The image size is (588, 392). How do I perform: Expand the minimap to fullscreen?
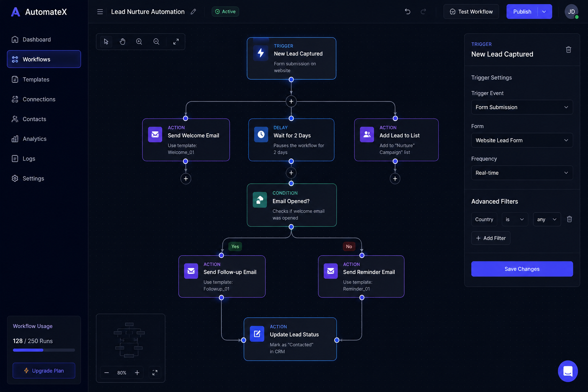coord(155,372)
